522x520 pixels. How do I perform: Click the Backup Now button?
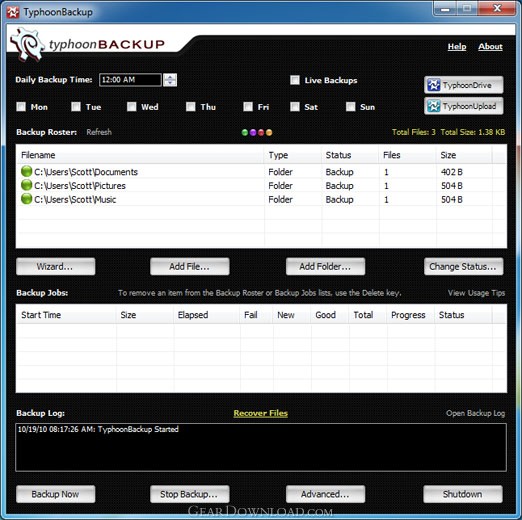click(x=56, y=494)
